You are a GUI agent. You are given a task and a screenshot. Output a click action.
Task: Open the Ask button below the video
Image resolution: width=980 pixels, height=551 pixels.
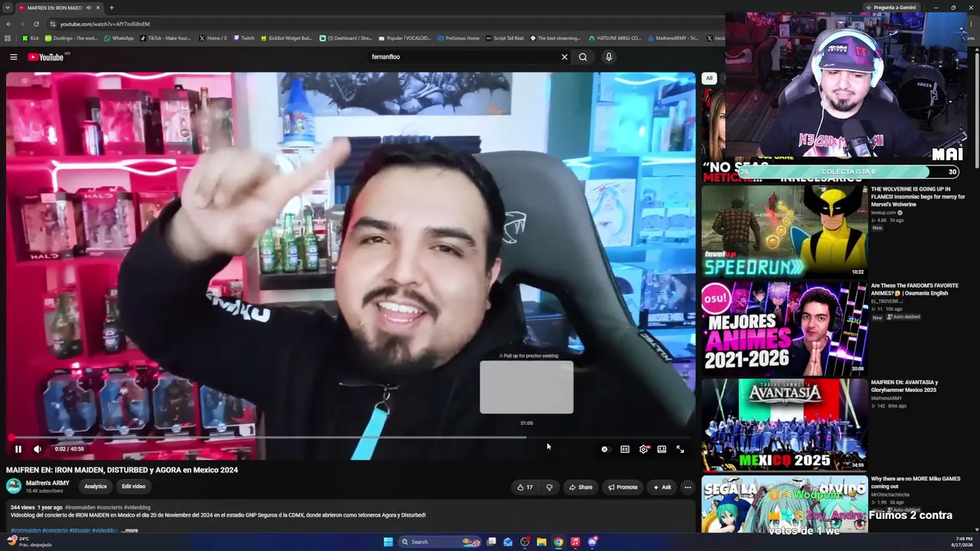click(661, 487)
